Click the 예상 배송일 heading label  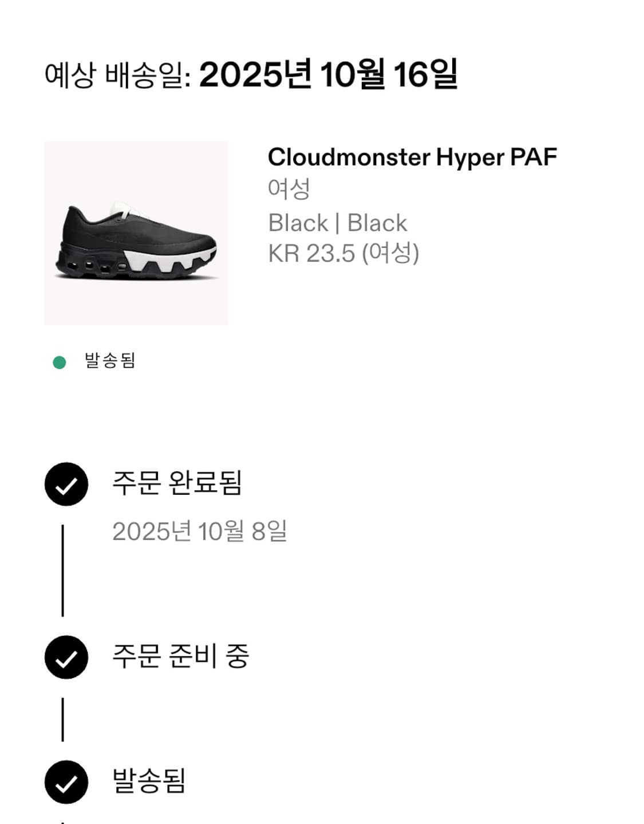coord(117,75)
